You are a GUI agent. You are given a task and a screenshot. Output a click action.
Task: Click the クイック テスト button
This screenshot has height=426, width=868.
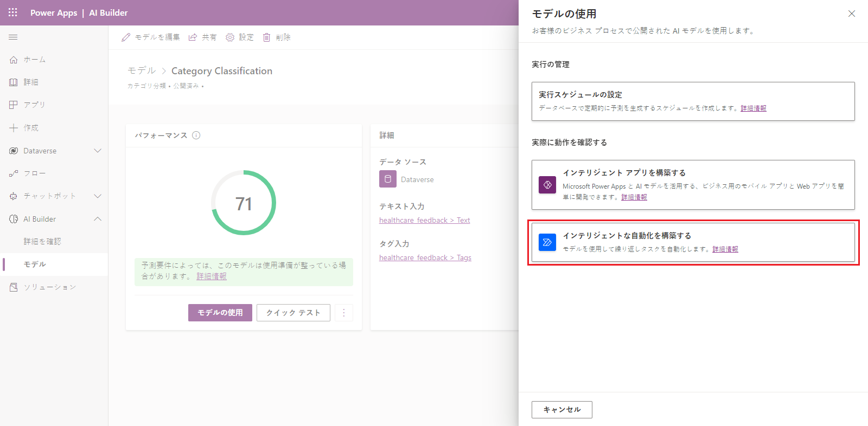[293, 313]
